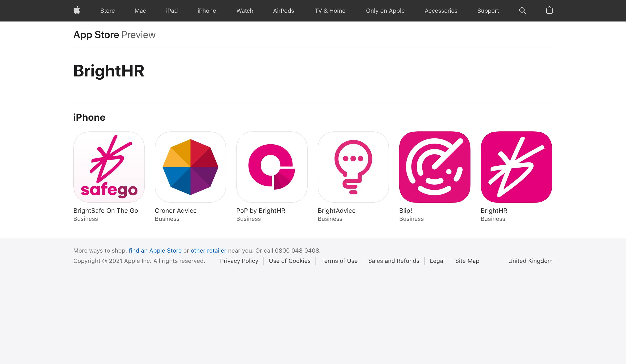Open the Use of Cookies link
Viewport: 626px width, 364px height.
(290, 261)
